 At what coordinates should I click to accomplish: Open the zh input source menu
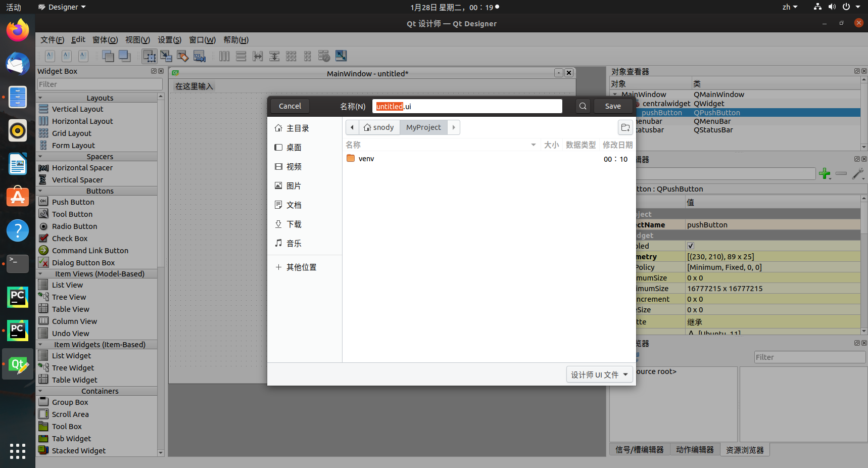790,7
